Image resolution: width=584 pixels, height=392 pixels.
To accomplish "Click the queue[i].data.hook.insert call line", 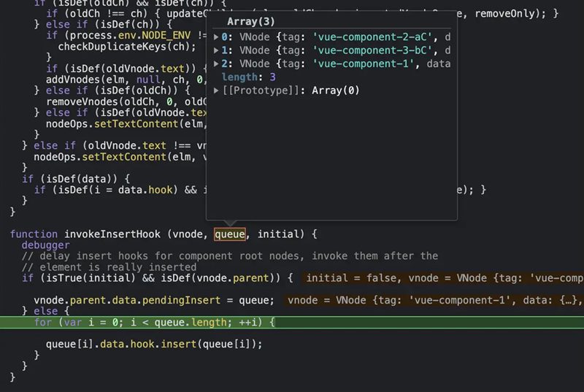I will pos(153,344).
